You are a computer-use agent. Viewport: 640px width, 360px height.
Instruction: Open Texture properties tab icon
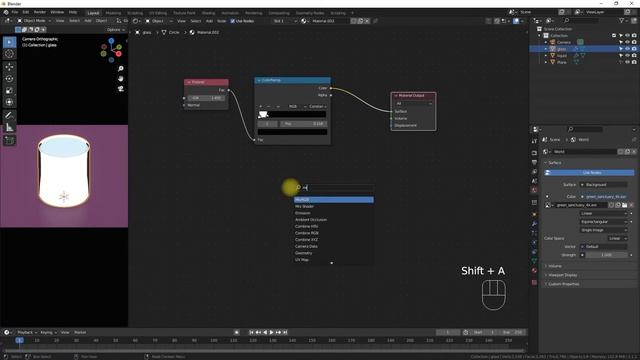click(x=534, y=282)
